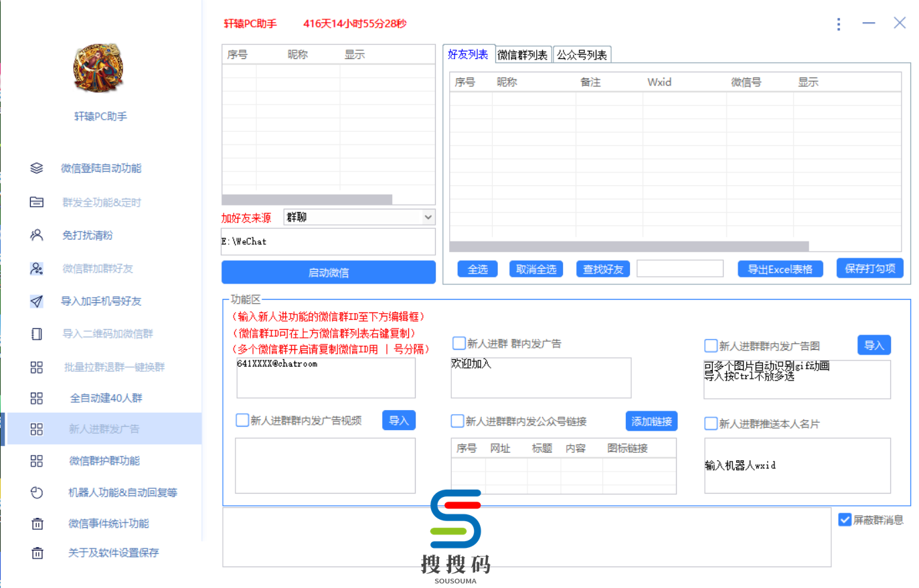The width and height of the screenshot is (919, 588).
Task: Tick 新人进群群内发广告视频 checkbox
Action: (242, 420)
